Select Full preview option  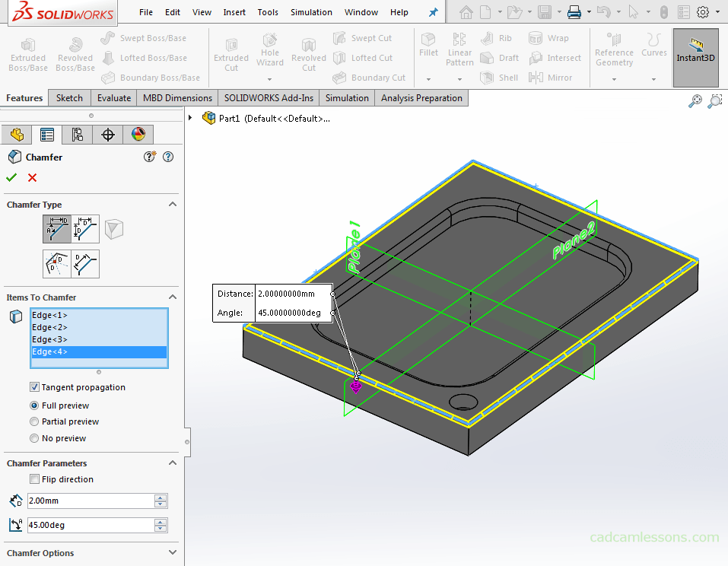[34, 405]
